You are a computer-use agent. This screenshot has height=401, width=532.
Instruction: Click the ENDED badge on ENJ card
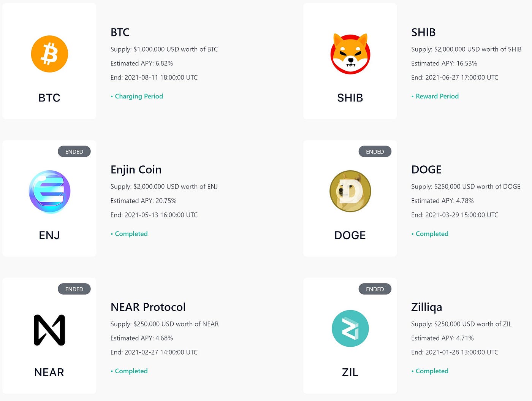pyautogui.click(x=74, y=152)
